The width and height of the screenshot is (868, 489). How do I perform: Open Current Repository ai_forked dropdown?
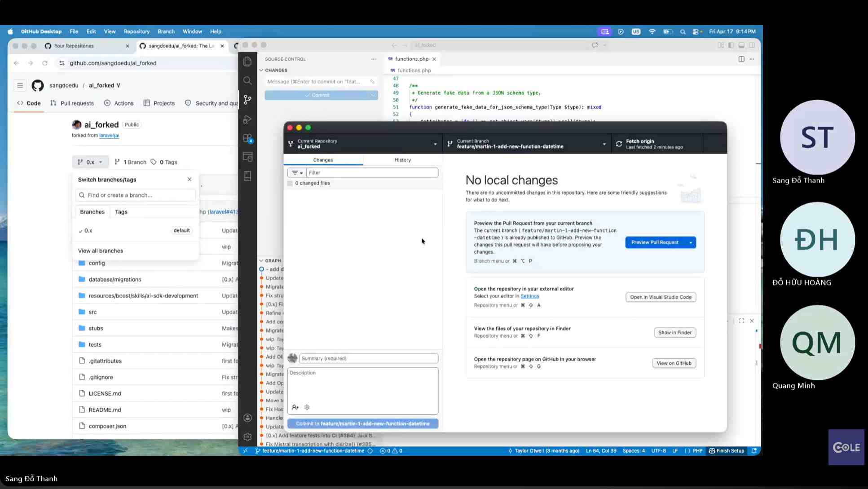coord(363,144)
